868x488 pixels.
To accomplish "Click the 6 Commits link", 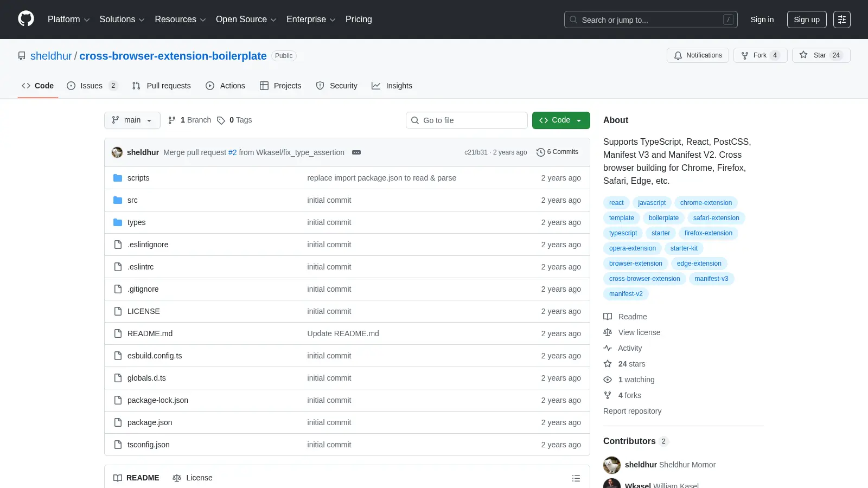I will pyautogui.click(x=557, y=152).
